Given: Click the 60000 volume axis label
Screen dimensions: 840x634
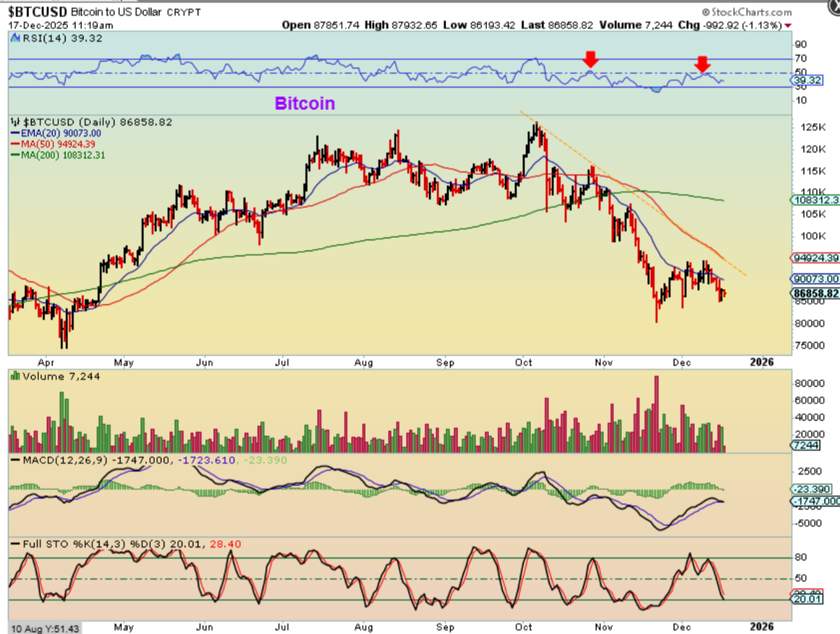Looking at the screenshot, I should [810, 400].
